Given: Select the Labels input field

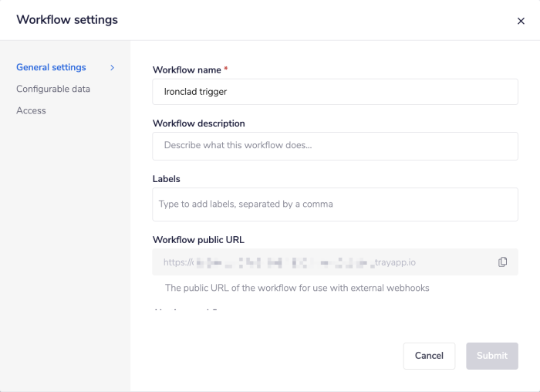Looking at the screenshot, I should click(335, 204).
